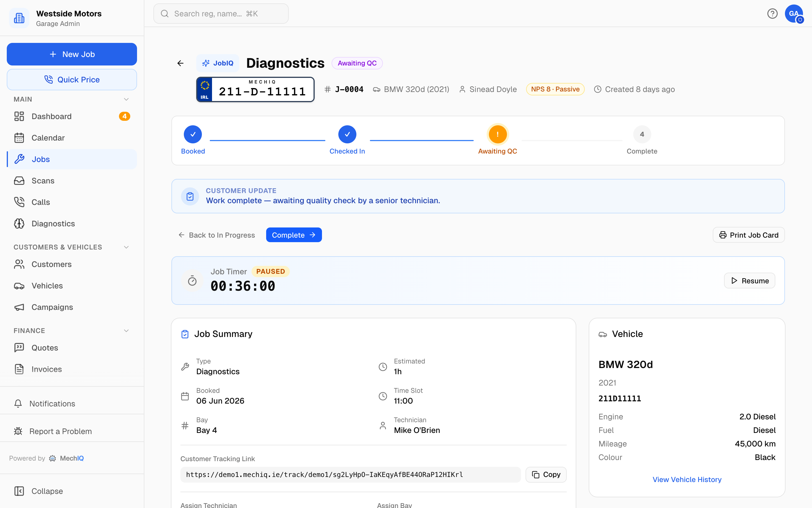Screen dimensions: 812x508
Task: Open Quick Price
Action: 72,80
